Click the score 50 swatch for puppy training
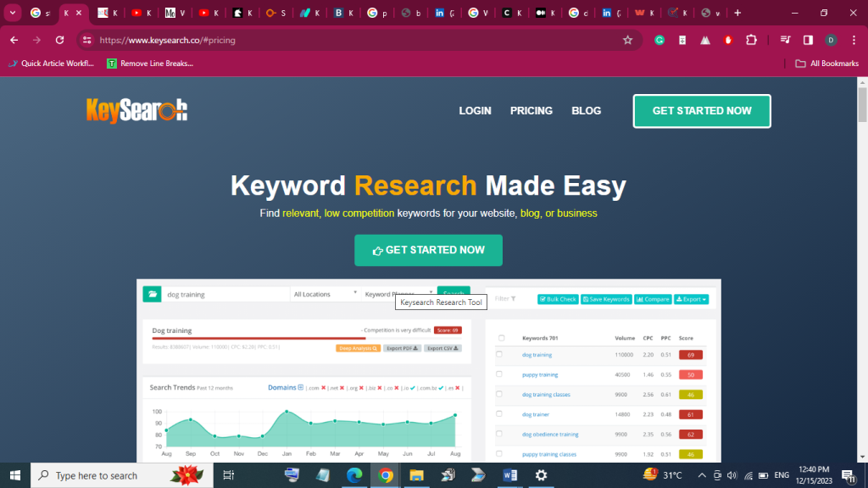868x488 pixels. pyautogui.click(x=690, y=374)
